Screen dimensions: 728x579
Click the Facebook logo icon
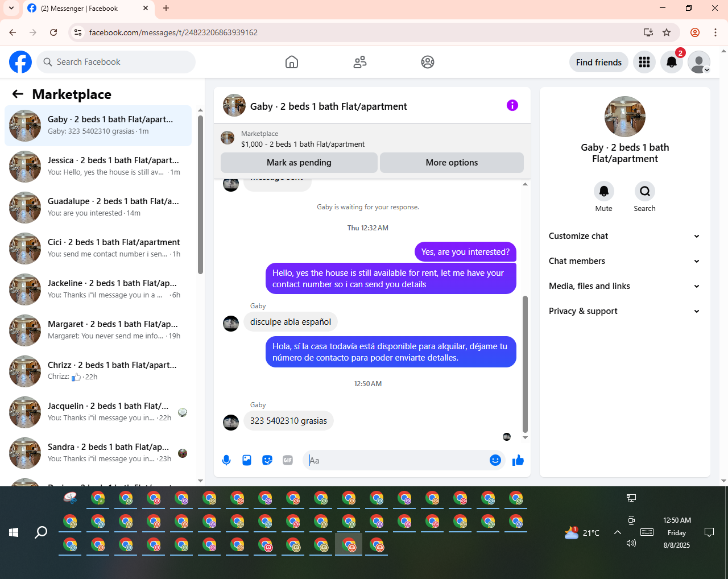(20, 62)
